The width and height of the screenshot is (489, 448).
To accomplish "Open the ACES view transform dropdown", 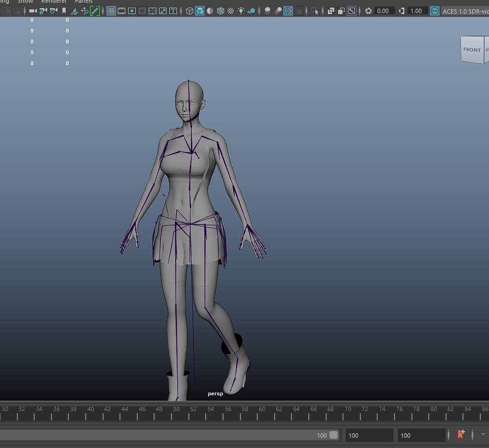I will 465,11.
